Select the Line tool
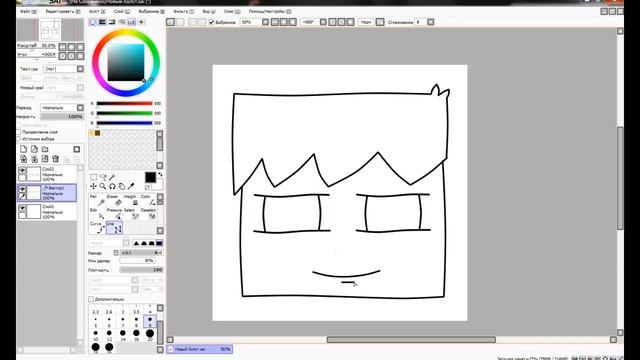Image resolution: width=640 pixels, height=360 pixels. tap(114, 228)
